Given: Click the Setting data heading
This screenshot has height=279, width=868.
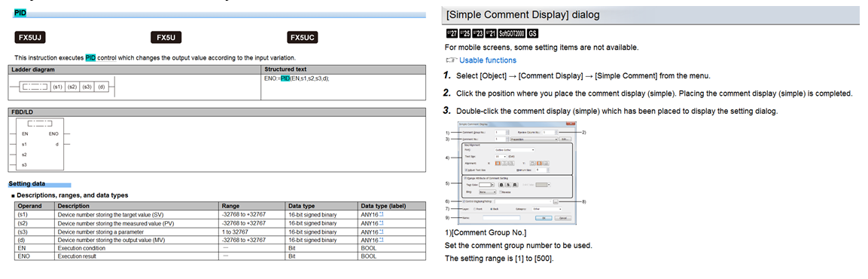Looking at the screenshot, I should [26, 183].
